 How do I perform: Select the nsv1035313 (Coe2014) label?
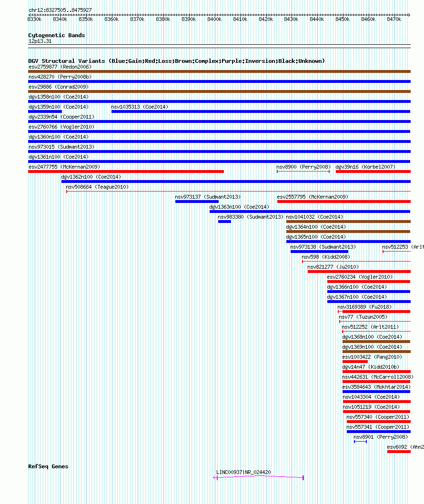tap(140, 107)
